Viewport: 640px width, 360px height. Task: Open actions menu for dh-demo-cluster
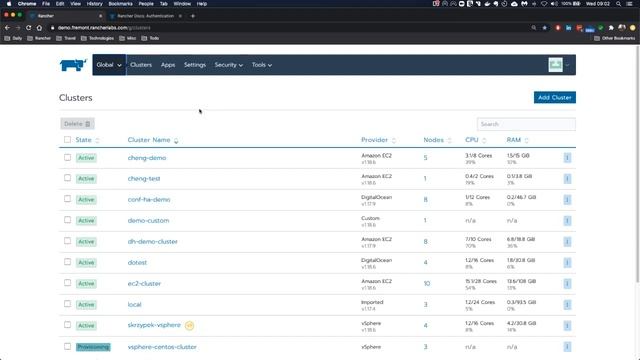(567, 242)
